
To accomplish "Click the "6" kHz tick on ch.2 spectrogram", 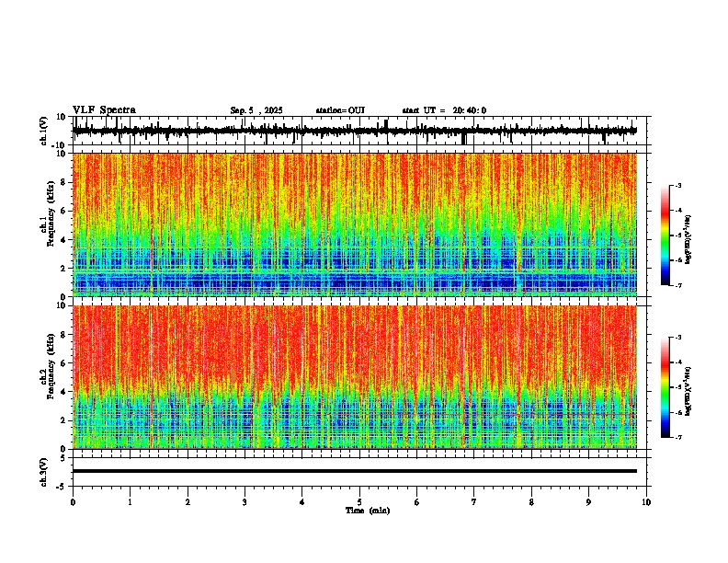I will 64,362.
